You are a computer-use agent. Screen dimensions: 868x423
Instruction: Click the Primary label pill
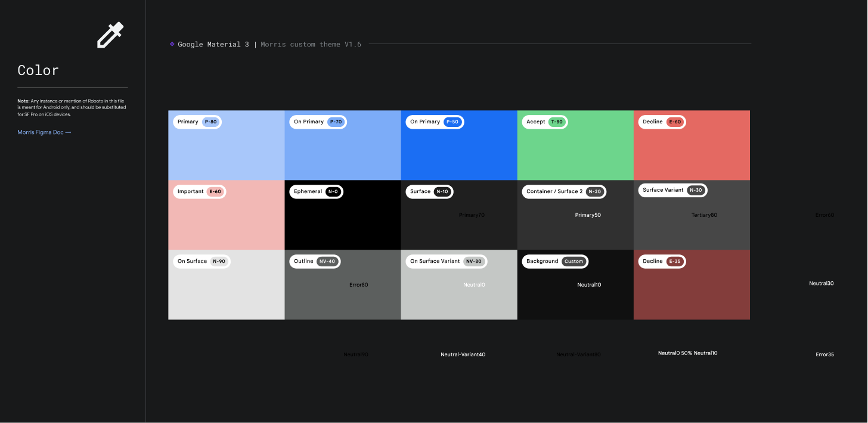(197, 122)
